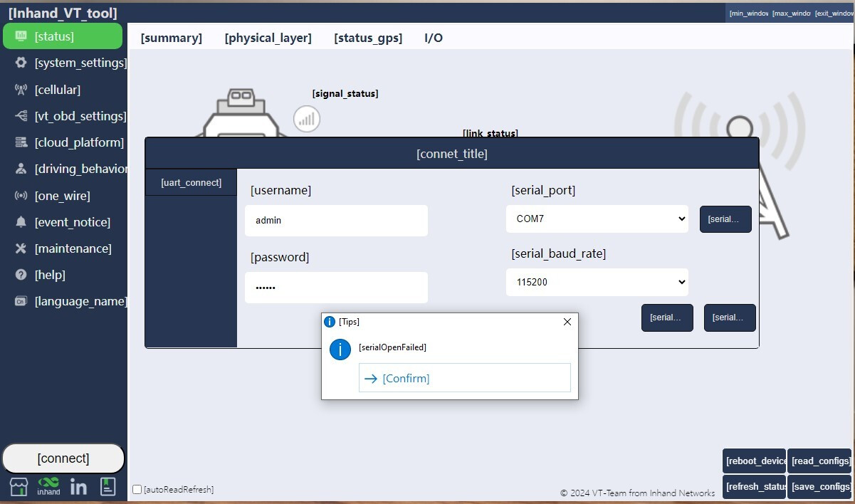This screenshot has width=855, height=504.
Task: Click the signal strength bars icon
Action: 307,119
